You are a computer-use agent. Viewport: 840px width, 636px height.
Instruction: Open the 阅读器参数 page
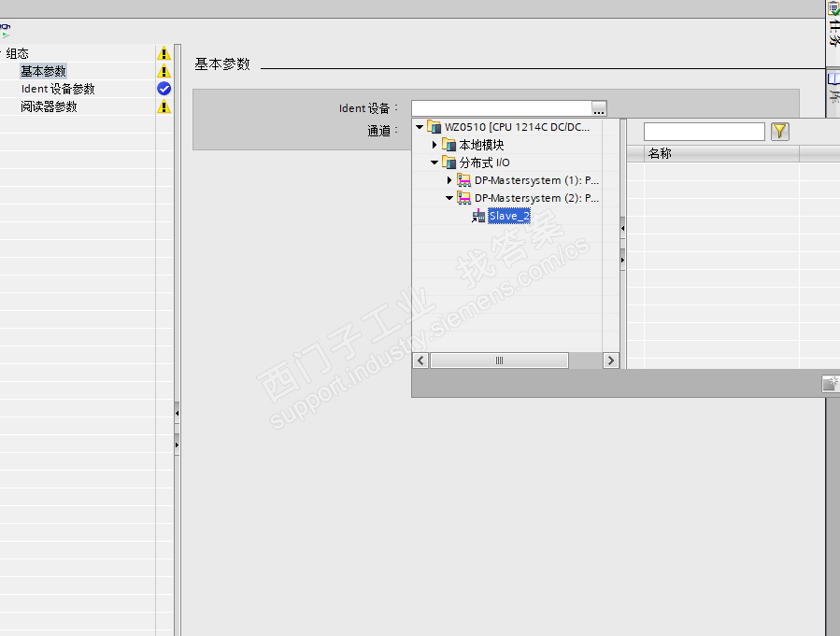pyautogui.click(x=49, y=106)
